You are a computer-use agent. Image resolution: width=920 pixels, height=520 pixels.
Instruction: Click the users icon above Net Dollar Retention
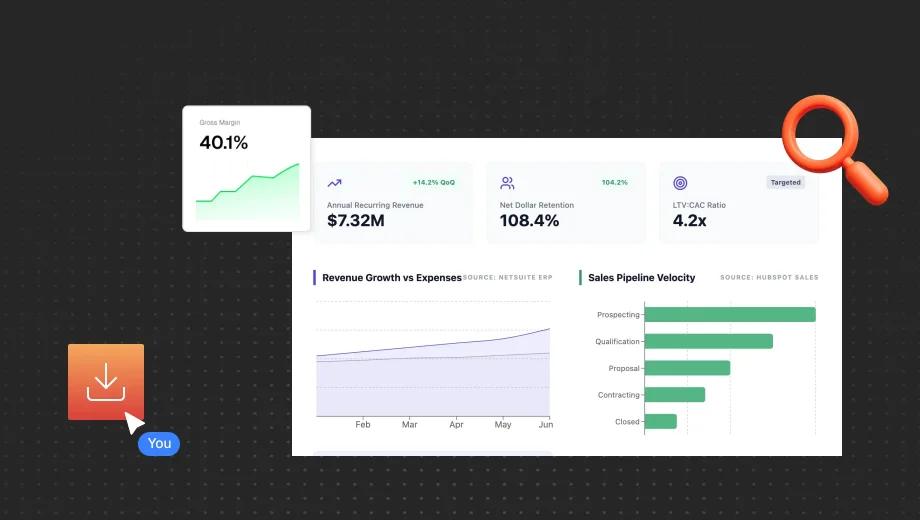pyautogui.click(x=507, y=183)
